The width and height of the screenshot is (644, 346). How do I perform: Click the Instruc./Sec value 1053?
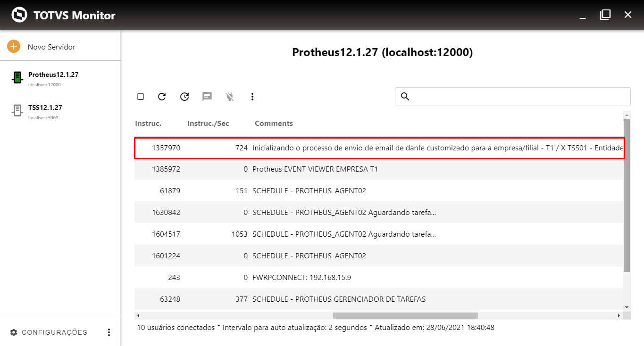pyautogui.click(x=240, y=234)
